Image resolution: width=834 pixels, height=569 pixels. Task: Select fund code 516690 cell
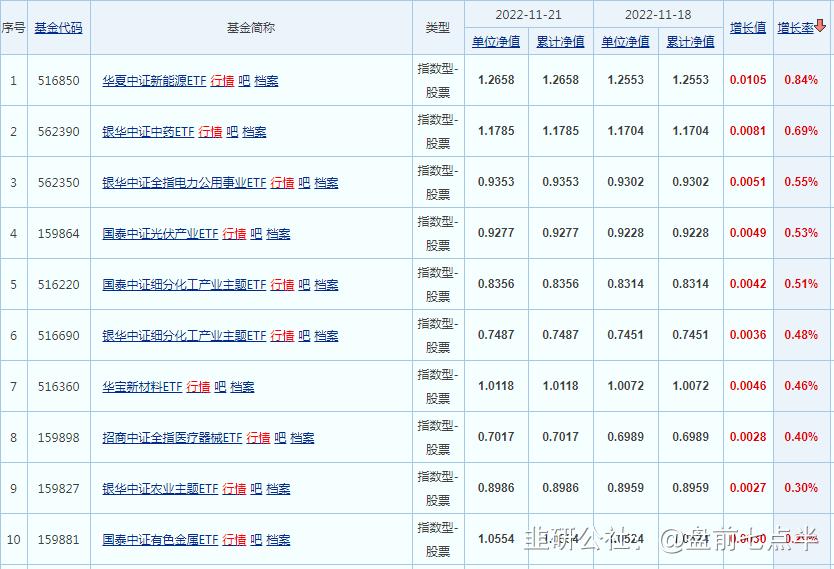[59, 336]
